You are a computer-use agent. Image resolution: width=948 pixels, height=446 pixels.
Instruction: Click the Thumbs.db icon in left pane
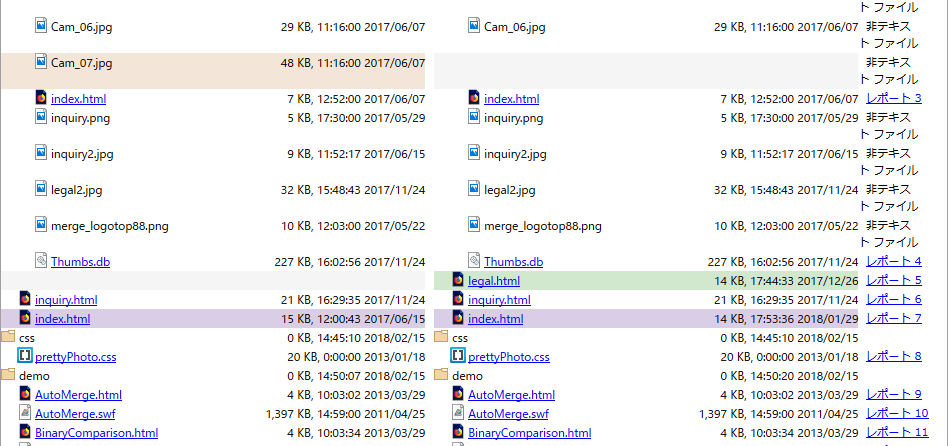(x=41, y=261)
